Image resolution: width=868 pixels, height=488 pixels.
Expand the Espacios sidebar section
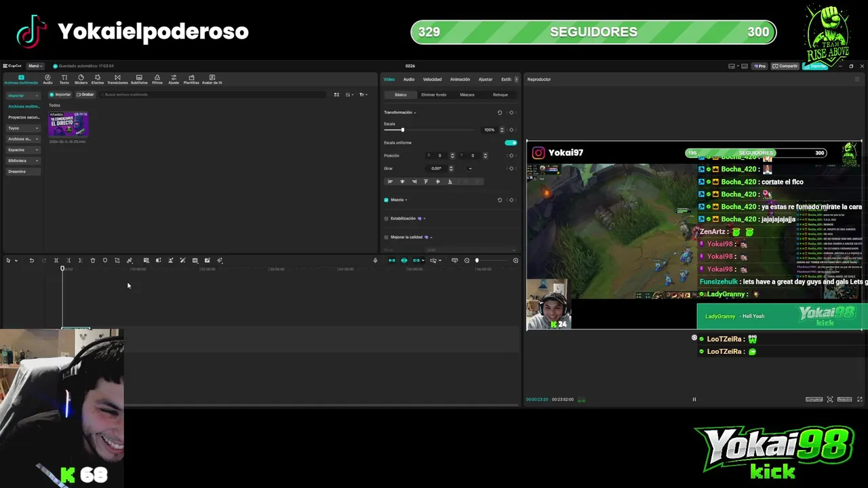[37, 150]
